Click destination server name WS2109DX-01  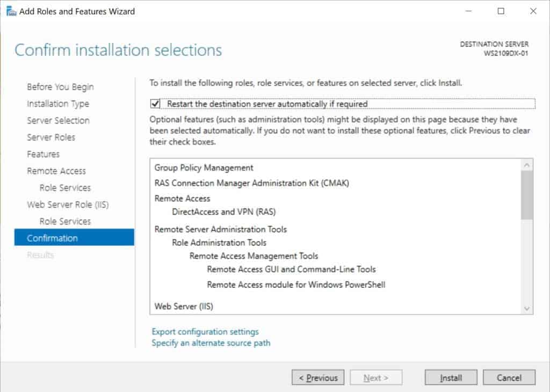pyautogui.click(x=505, y=53)
